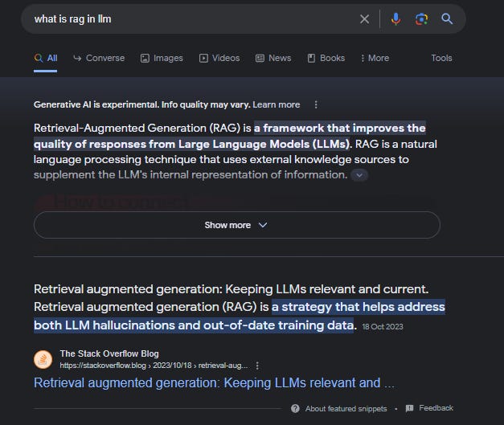
Task: Start voice search with microphone icon
Action: (395, 19)
